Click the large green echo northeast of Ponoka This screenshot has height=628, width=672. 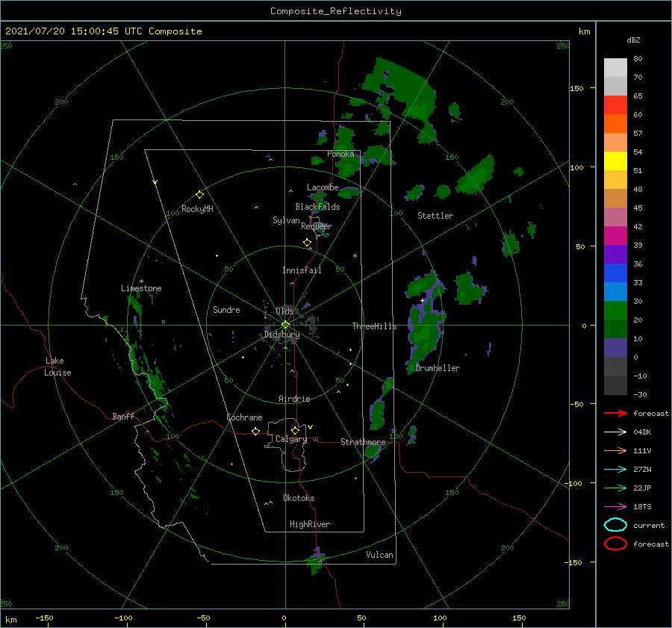click(x=401, y=92)
